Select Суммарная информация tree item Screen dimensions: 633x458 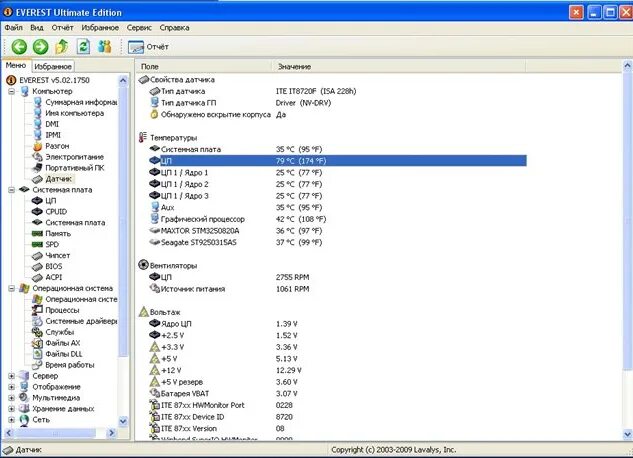(81, 102)
